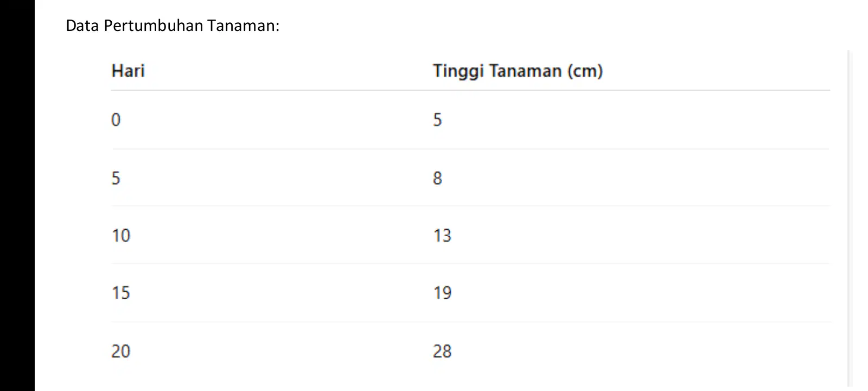Click the divider line below the header row
Screen dimensions: 868x391
click(x=470, y=90)
